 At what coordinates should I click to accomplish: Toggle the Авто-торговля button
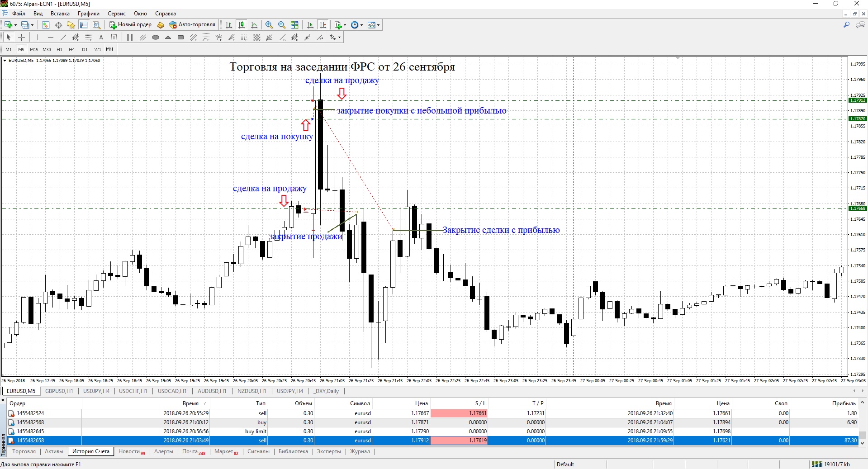pyautogui.click(x=193, y=25)
